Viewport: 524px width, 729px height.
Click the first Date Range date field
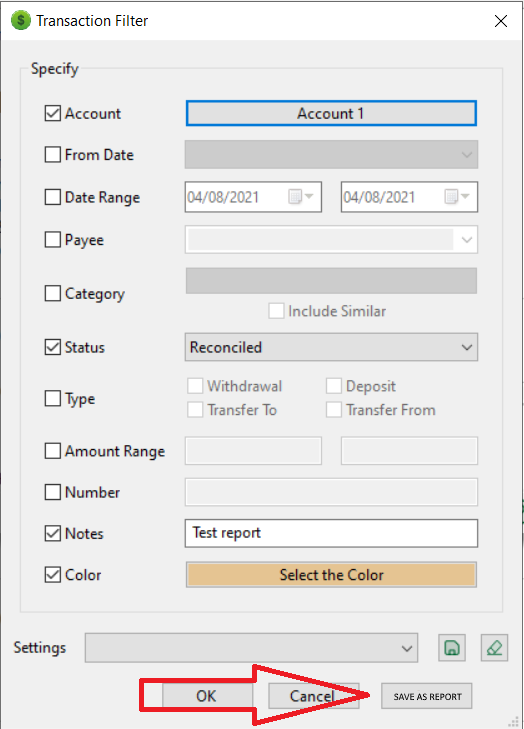pos(253,197)
